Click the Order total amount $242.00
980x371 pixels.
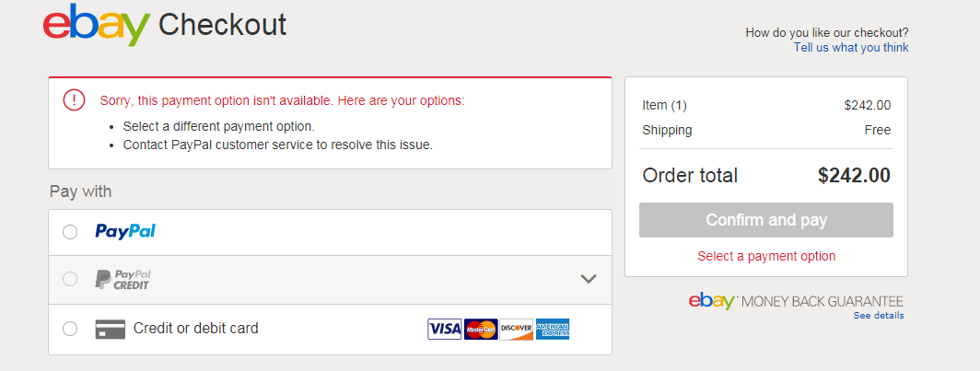click(x=854, y=176)
